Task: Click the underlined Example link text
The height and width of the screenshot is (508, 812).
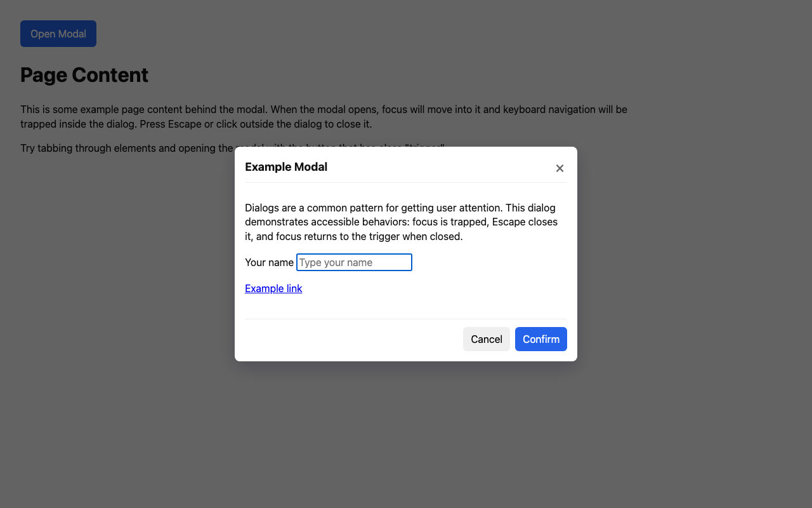Action: click(273, 288)
